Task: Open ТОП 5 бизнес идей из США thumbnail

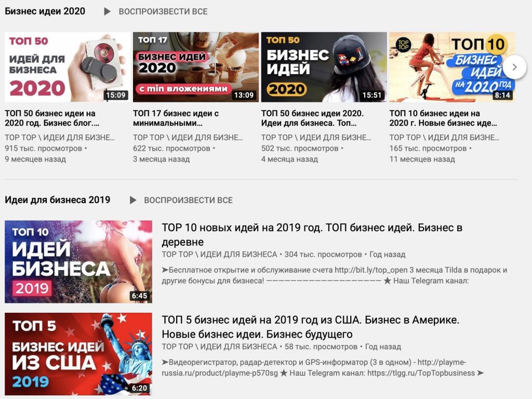Action: (x=78, y=354)
